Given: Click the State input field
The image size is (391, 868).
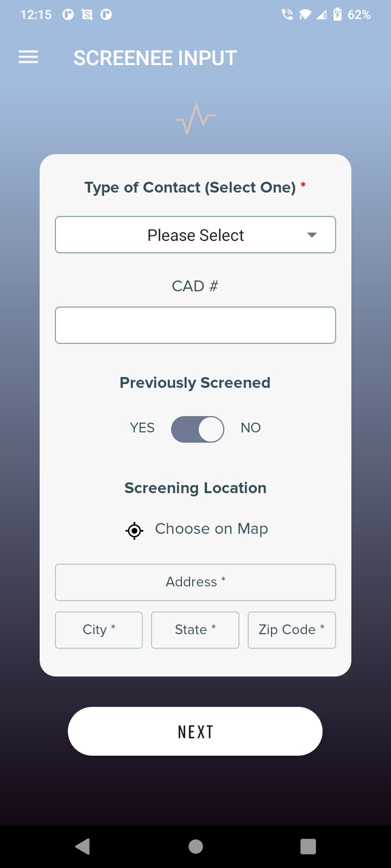Looking at the screenshot, I should [x=195, y=630].
